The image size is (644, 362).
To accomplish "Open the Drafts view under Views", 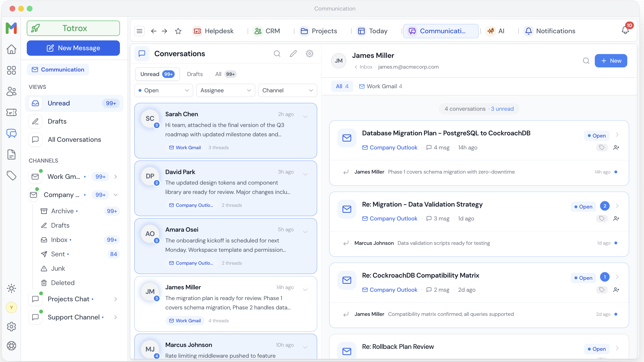I will point(74,121).
